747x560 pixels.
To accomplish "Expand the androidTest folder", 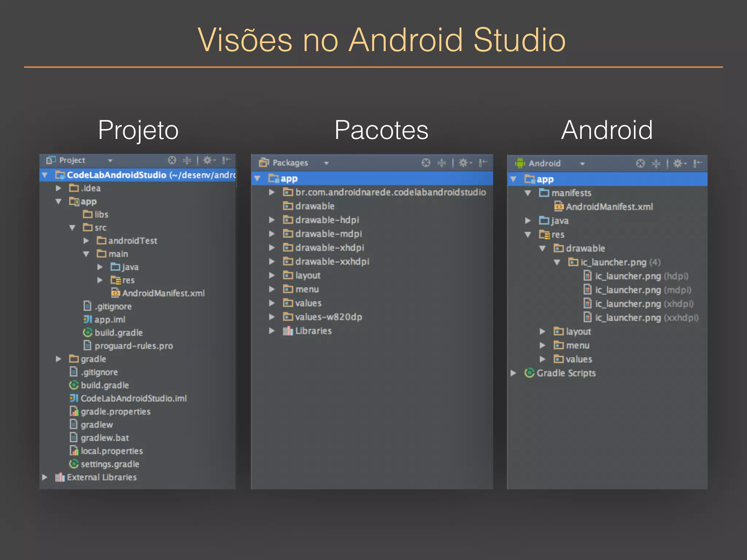I will [86, 241].
